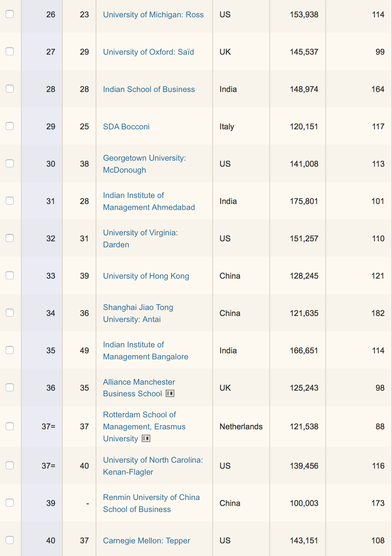Click the value 88 in Rotterdam row

[380, 427]
